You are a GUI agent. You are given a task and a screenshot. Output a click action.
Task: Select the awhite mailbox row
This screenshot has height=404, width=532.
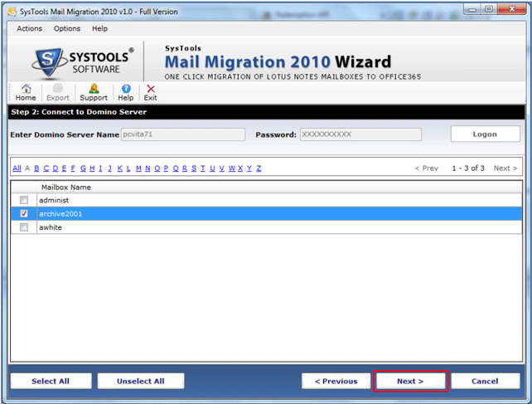coord(266,227)
